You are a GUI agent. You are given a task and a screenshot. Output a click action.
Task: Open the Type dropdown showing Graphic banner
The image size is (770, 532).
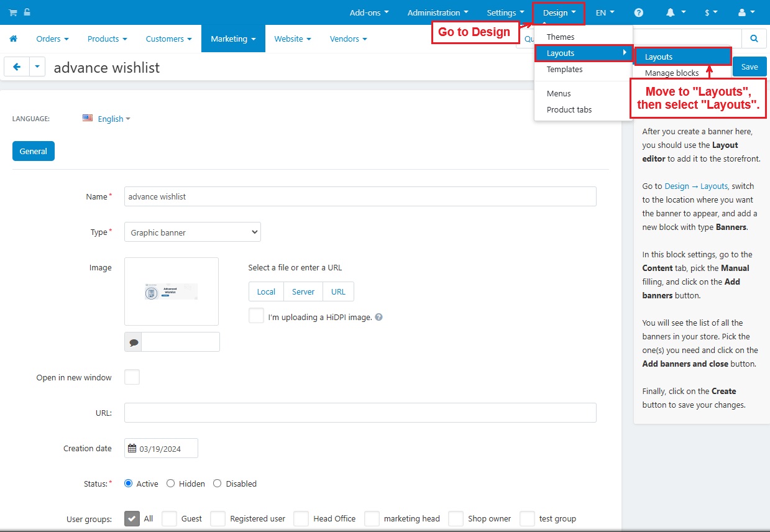pyautogui.click(x=193, y=232)
